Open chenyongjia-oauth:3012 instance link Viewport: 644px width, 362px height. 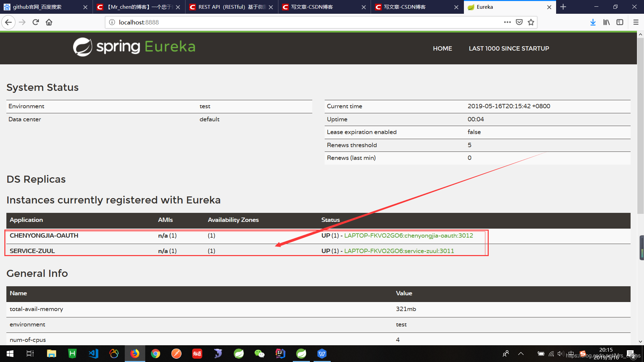click(x=408, y=236)
